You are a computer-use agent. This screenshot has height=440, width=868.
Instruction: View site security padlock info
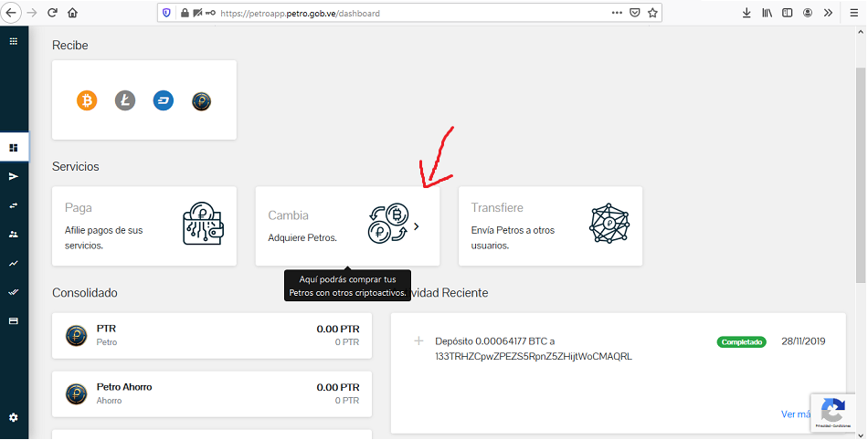pos(185,13)
